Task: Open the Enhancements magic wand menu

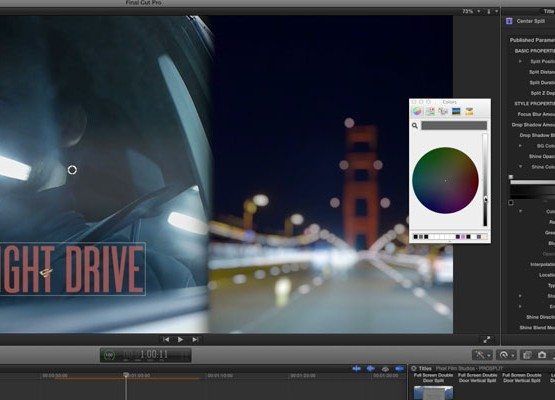Action: [482, 355]
